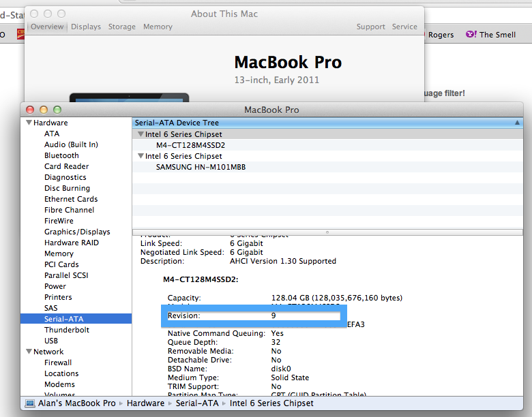Open the Rogers bookmark in browser
The width and height of the screenshot is (532, 417).
click(x=441, y=35)
